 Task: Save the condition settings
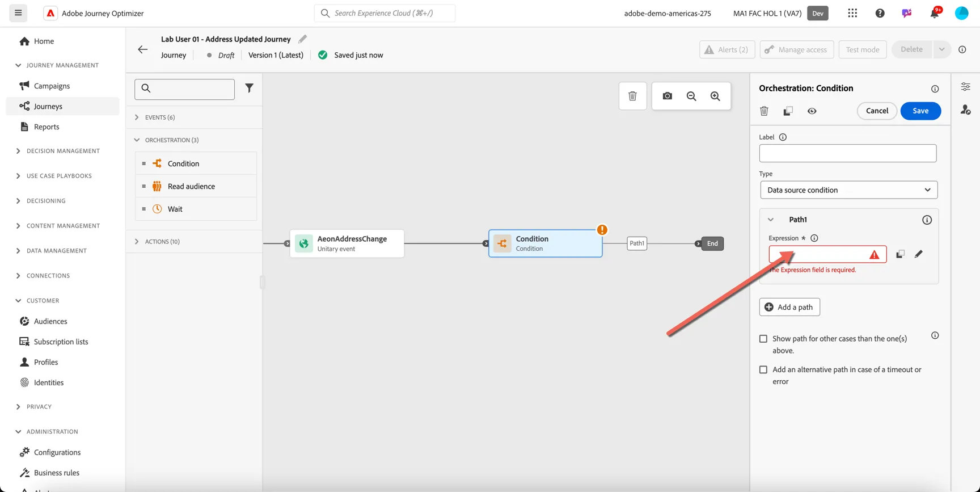click(x=920, y=111)
